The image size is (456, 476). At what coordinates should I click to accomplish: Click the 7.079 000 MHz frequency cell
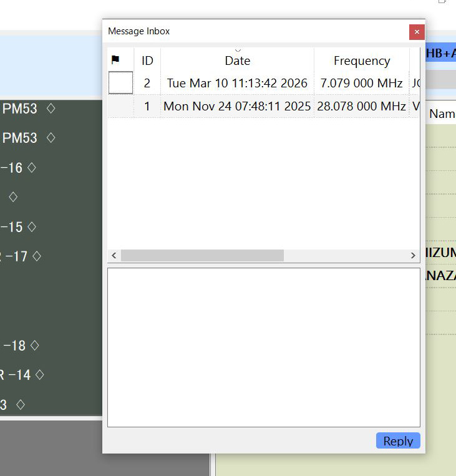(362, 83)
